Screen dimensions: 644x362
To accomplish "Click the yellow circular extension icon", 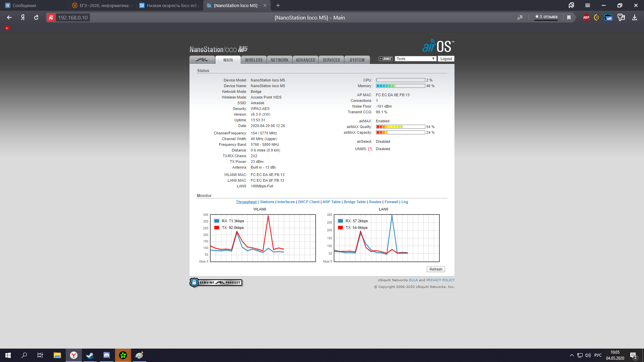I will point(596,17).
